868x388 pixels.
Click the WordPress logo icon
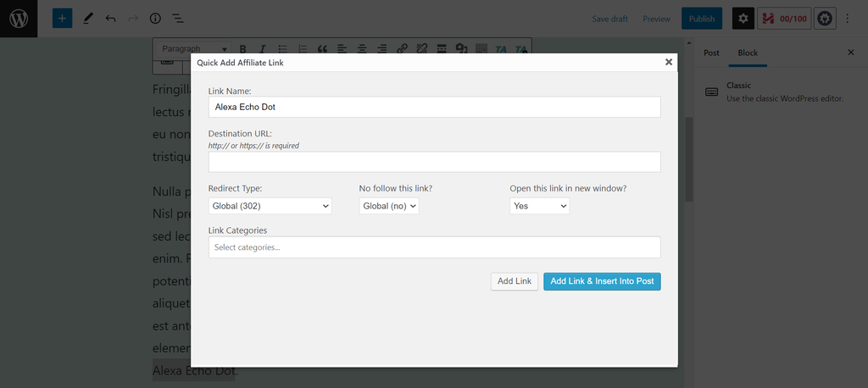coord(19,18)
